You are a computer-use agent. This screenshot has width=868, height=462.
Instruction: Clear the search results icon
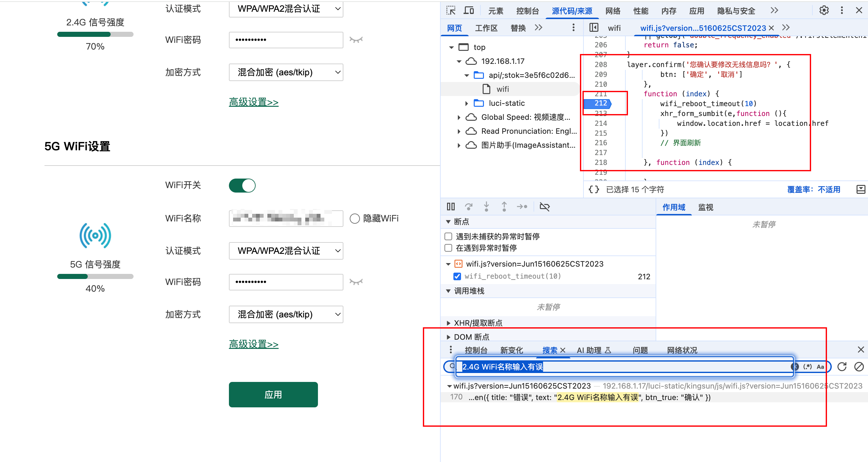coord(859,366)
